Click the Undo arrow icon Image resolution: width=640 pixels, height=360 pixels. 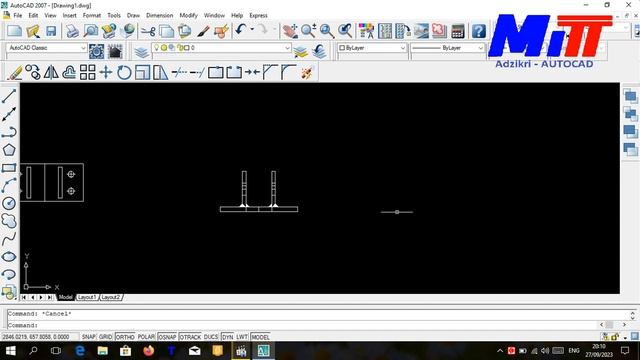point(240,30)
